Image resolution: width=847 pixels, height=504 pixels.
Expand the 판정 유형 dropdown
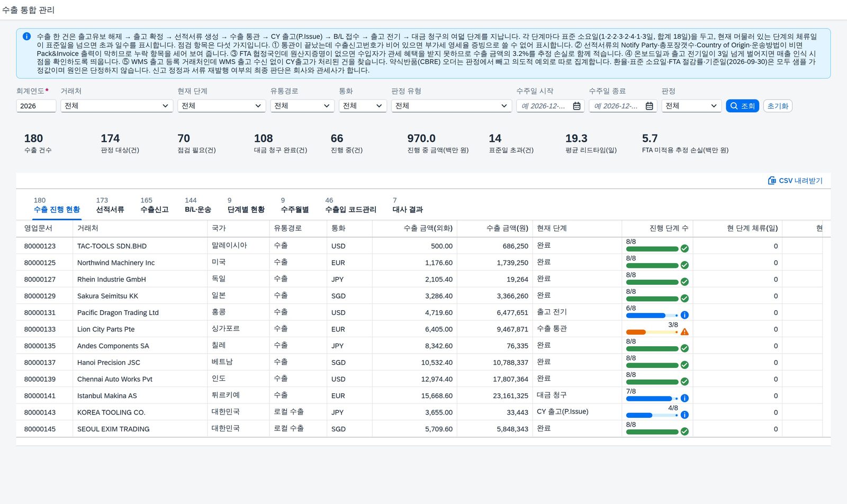pyautogui.click(x=451, y=106)
